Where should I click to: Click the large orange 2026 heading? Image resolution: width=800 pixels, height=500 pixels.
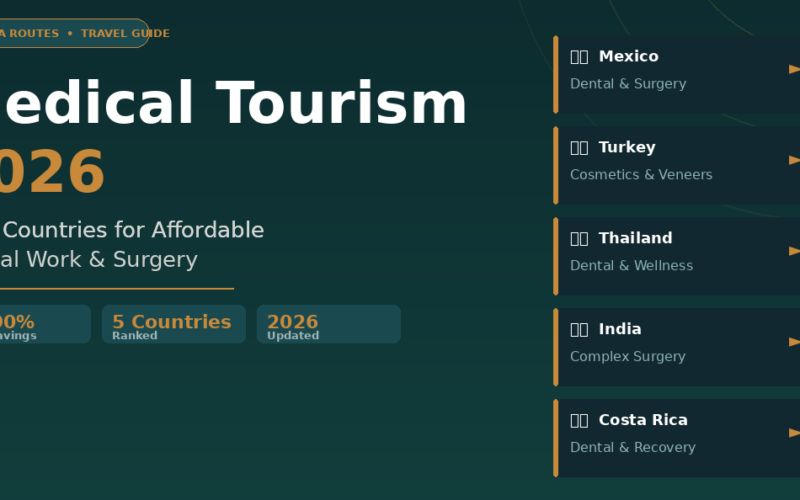[x=52, y=171]
